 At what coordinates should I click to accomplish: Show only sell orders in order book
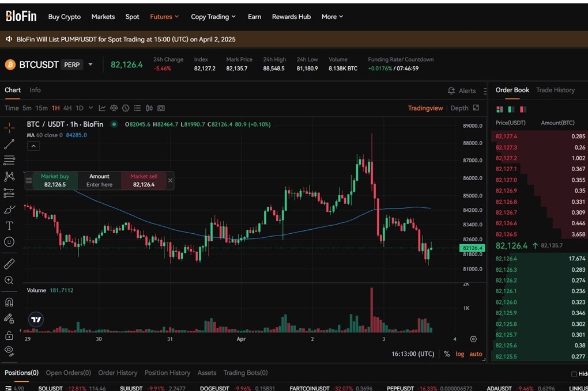click(523, 109)
